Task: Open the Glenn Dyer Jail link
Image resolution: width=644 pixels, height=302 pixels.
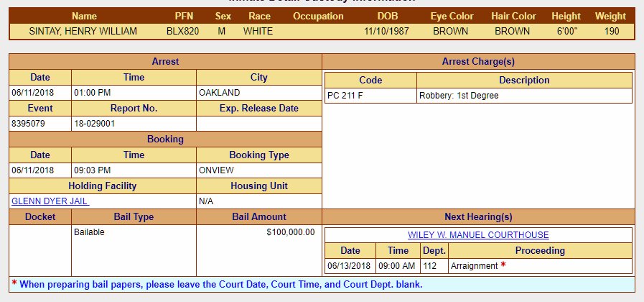Action: click(50, 201)
